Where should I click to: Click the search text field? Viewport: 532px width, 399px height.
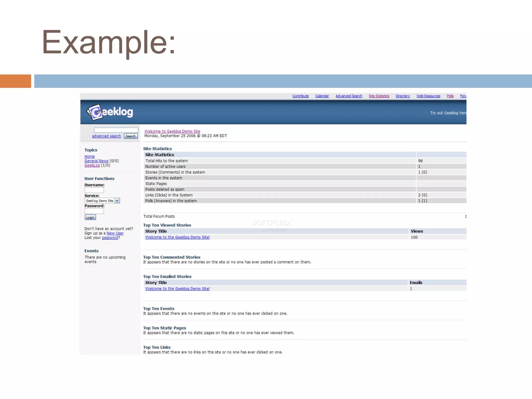116,130
